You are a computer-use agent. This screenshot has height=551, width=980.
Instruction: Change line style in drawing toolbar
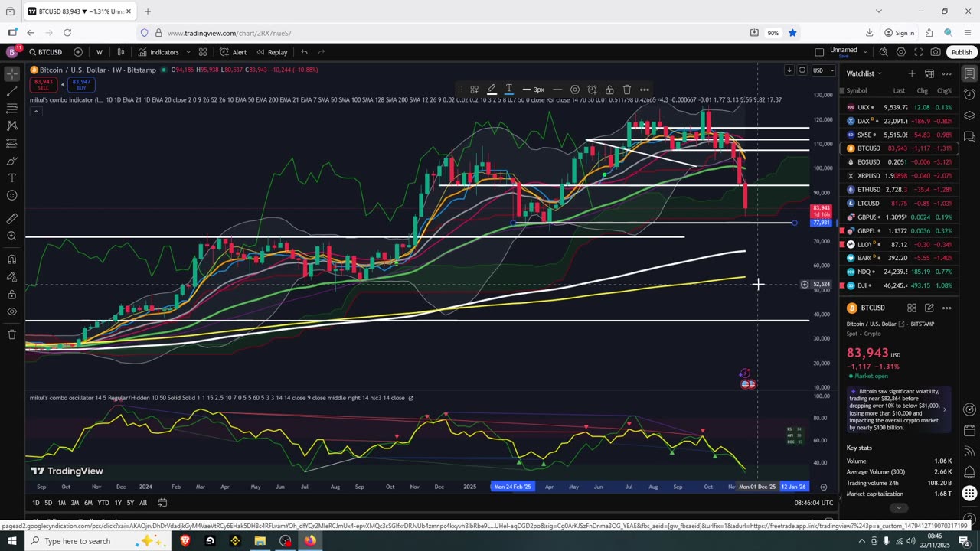point(557,90)
